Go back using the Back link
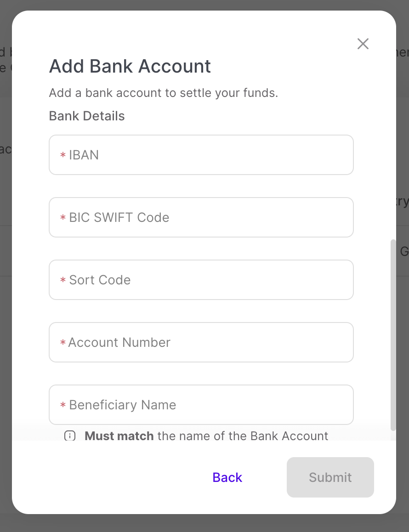Viewport: 409px width, 532px height. pos(227,477)
